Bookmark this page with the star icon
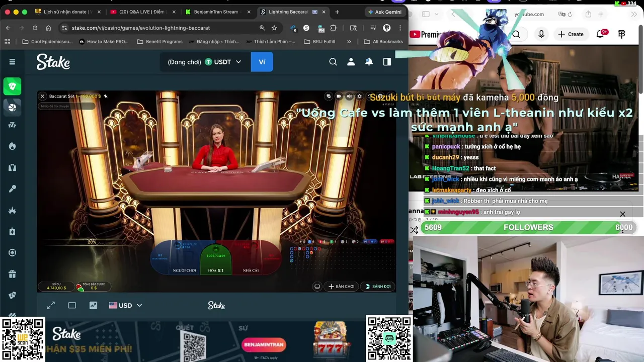The height and width of the screenshot is (362, 644). coord(274,28)
